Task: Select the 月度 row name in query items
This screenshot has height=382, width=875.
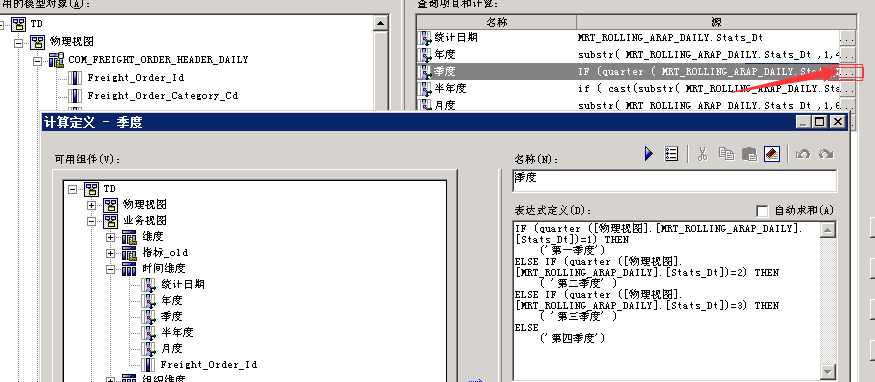Action: pyautogui.click(x=445, y=105)
